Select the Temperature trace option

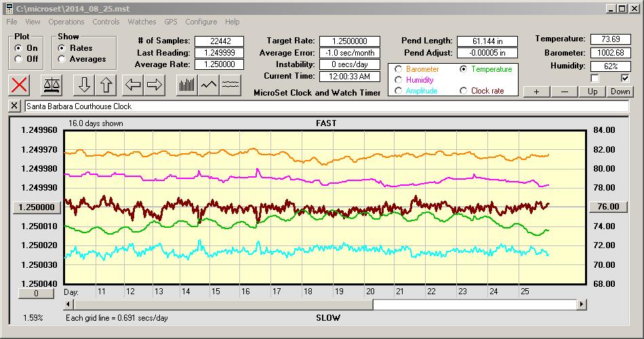pos(463,69)
